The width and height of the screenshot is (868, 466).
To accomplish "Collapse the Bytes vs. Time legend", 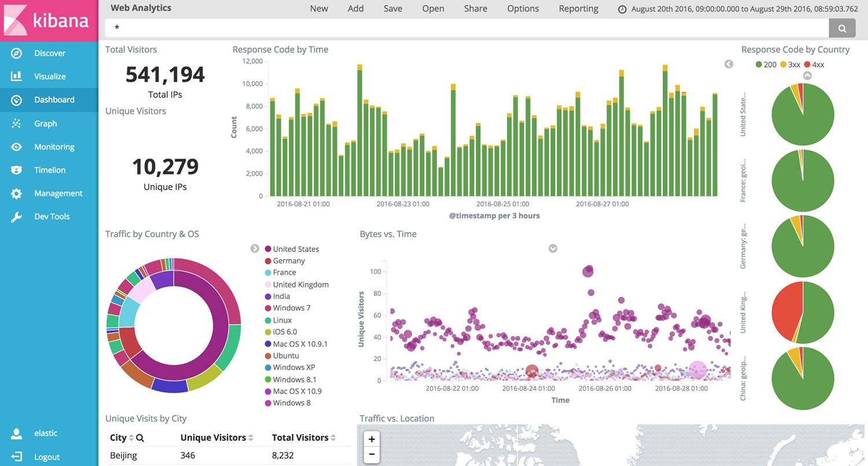I will click(x=553, y=248).
